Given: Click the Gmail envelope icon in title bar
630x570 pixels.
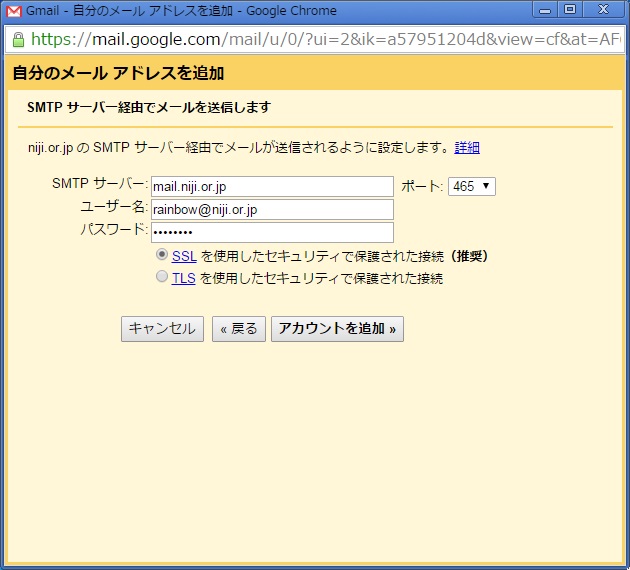Looking at the screenshot, I should coord(14,11).
